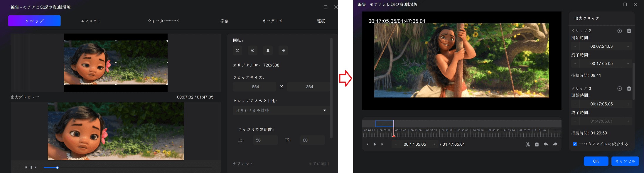Open the オーディオ tab
This screenshot has width=644, height=173.
273,21
